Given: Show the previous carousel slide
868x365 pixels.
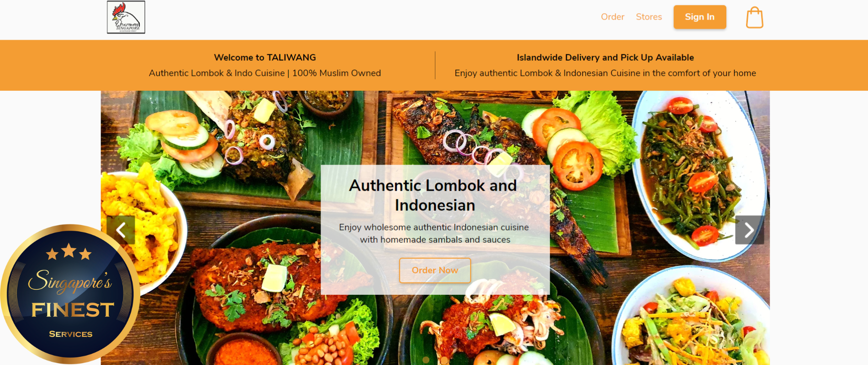Looking at the screenshot, I should click(121, 230).
